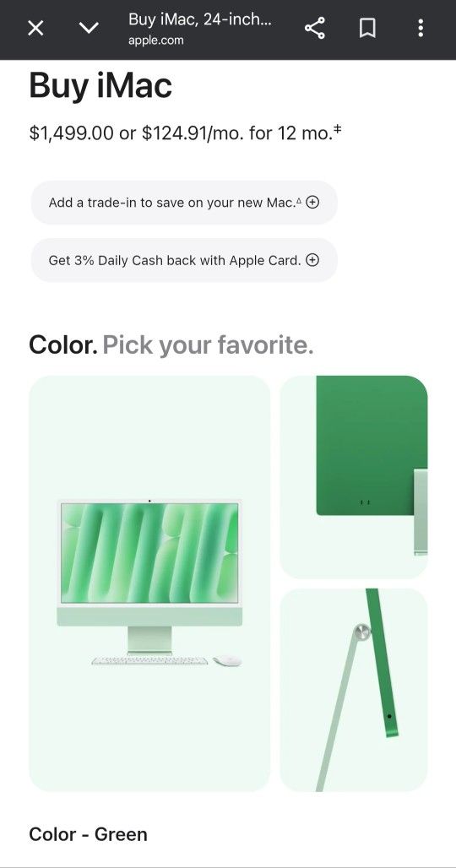Image resolution: width=456 pixels, height=868 pixels.
Task: Open Add a trade-in offer
Action: [x=184, y=203]
